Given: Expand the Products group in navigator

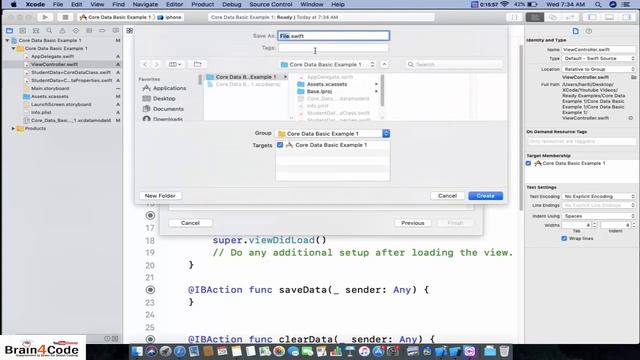Looking at the screenshot, I should coord(13,129).
